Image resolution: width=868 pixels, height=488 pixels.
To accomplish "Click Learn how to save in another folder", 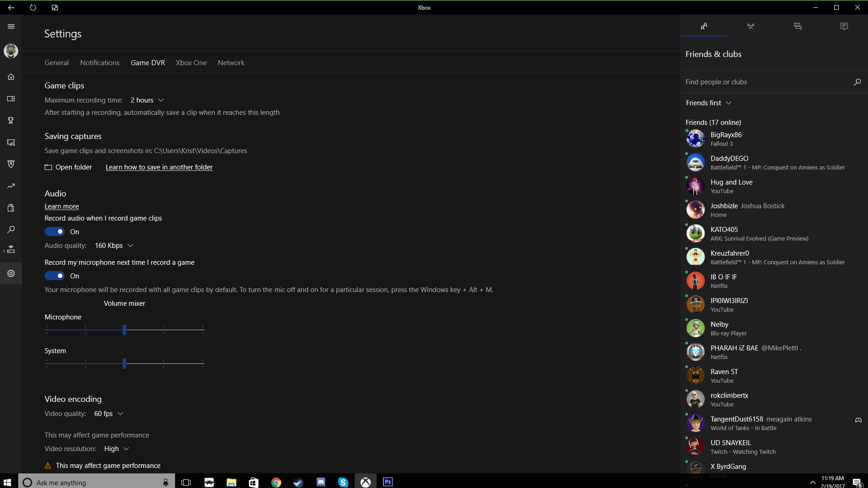I will (x=159, y=167).
